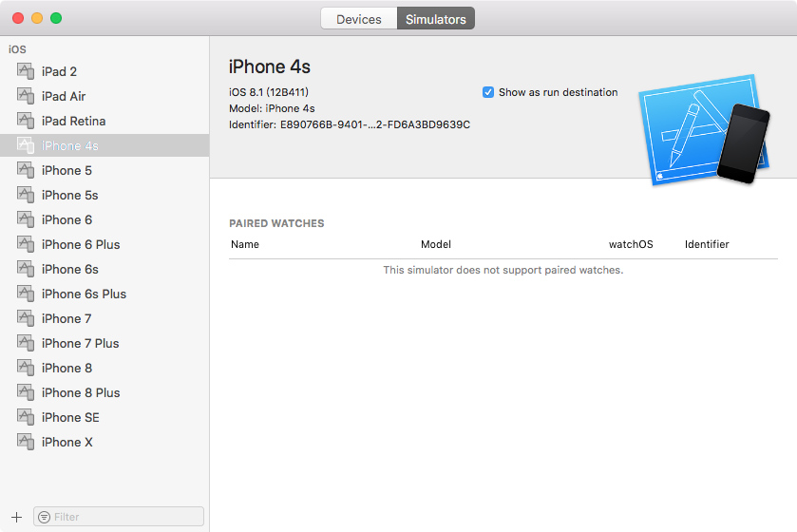Viewport: 797px width, 532px height.
Task: Select the iPhone 5s label
Action: coord(69,195)
